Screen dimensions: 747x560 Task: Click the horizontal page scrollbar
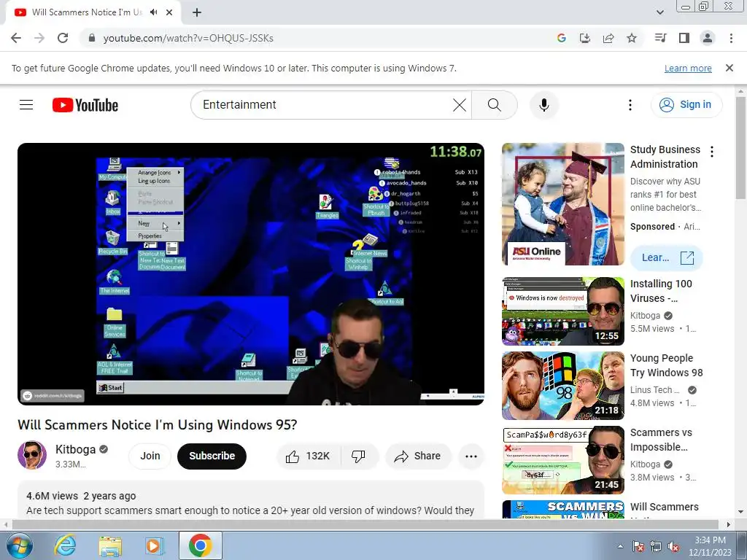click(x=365, y=524)
